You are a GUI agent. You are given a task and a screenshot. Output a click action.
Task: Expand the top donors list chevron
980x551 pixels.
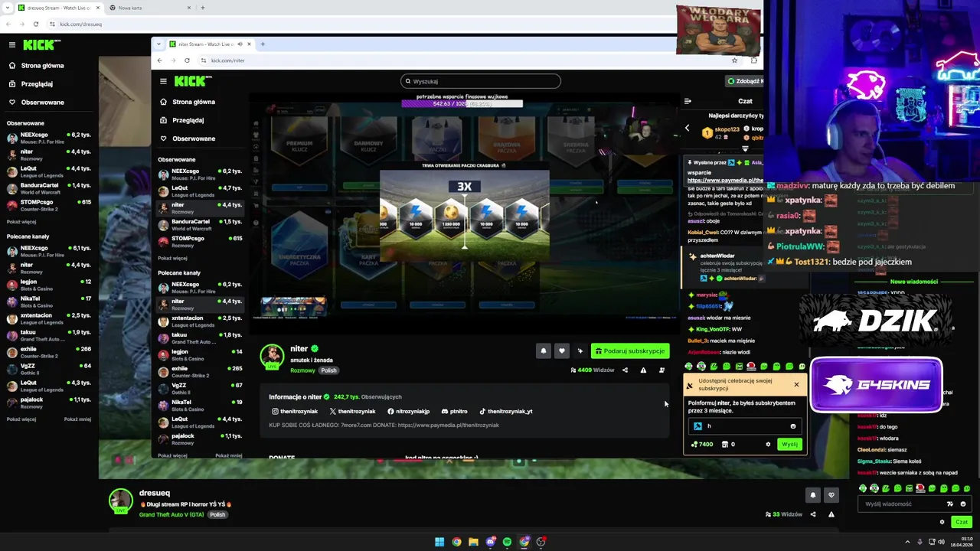click(745, 148)
